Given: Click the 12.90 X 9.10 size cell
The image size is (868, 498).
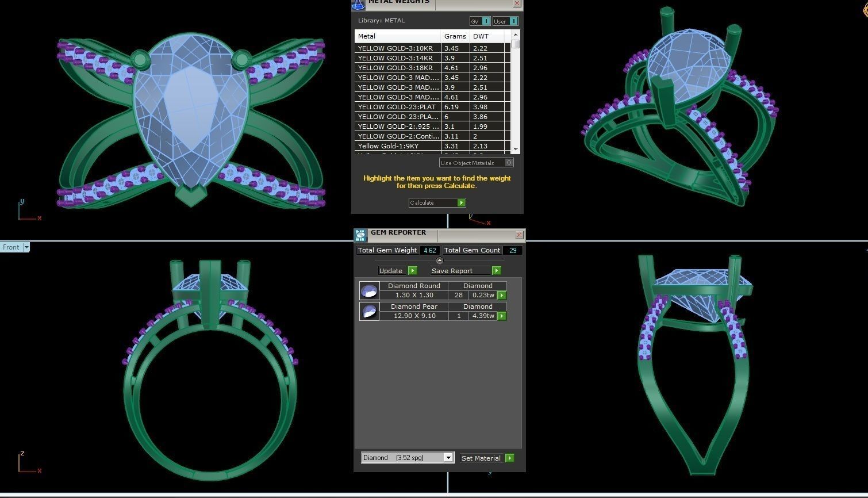Looking at the screenshot, I should point(414,316).
